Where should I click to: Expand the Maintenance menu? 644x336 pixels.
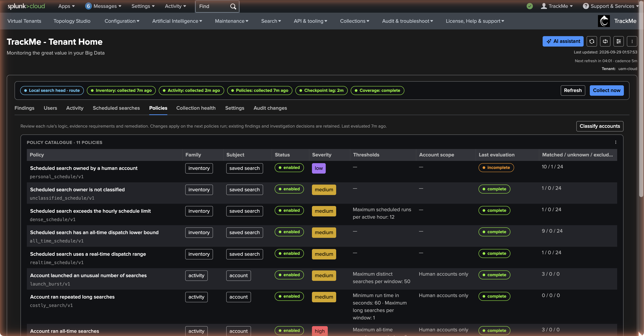(231, 21)
